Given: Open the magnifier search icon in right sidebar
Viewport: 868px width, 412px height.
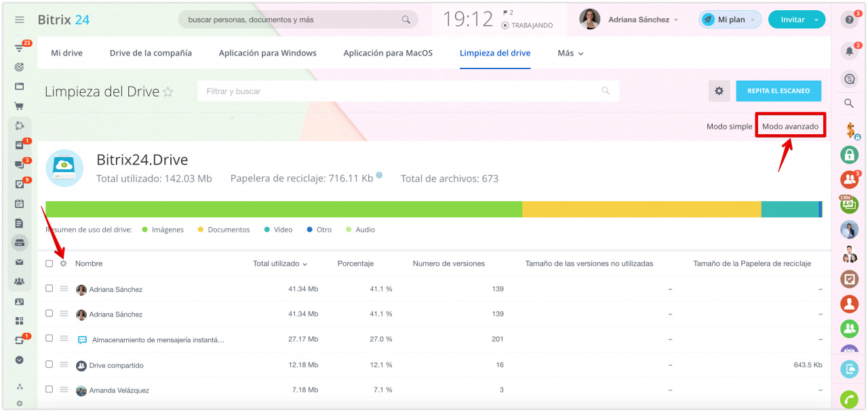Looking at the screenshot, I should [849, 104].
